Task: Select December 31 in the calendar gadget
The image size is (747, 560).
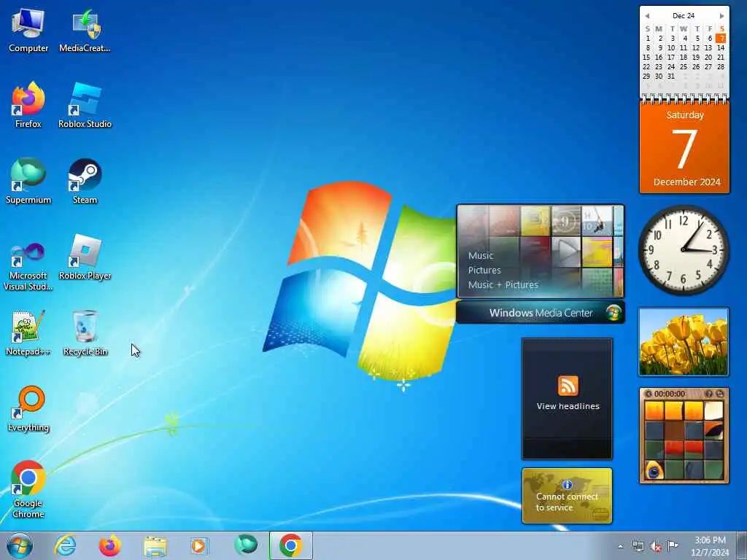Action: click(x=671, y=76)
